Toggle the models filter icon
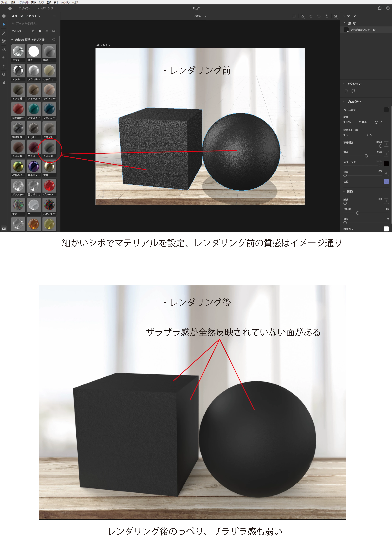392x540 pixels. tap(33, 31)
